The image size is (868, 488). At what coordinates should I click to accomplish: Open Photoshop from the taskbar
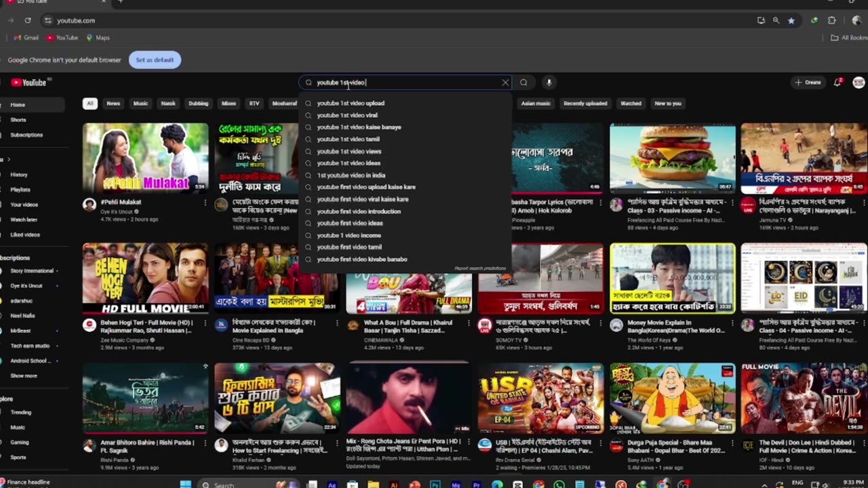click(435, 485)
